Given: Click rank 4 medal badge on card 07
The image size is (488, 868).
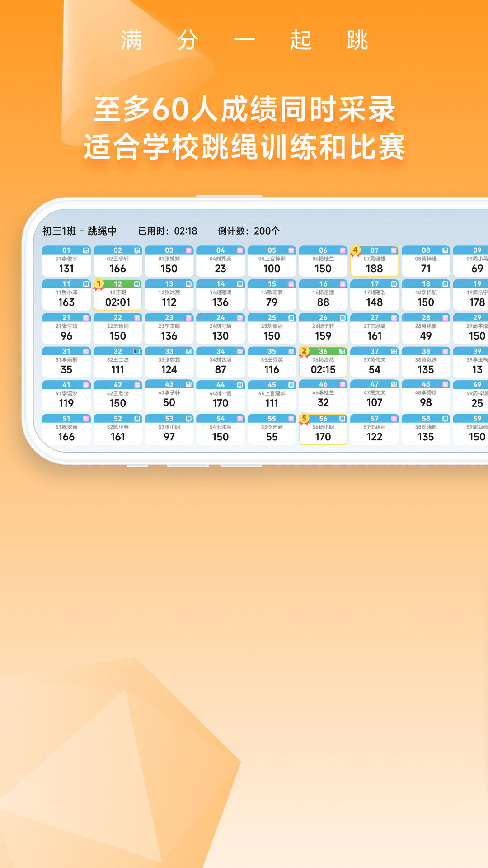Looking at the screenshot, I should 356,250.
